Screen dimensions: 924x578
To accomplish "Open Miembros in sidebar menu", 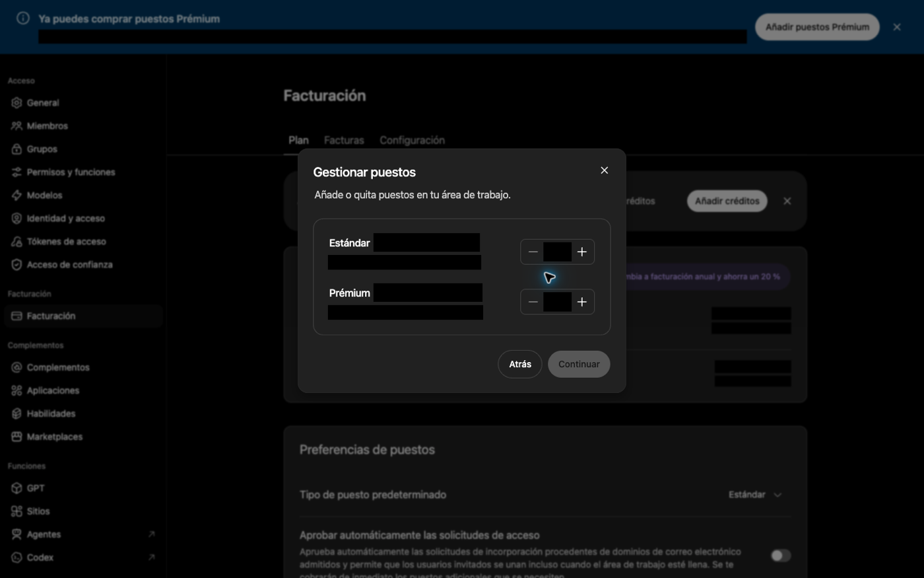I will point(83,126).
